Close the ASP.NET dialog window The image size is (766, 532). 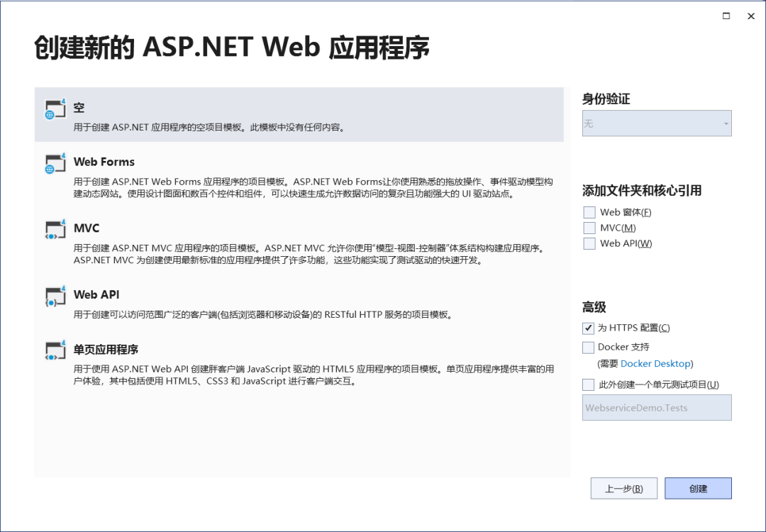pos(751,16)
